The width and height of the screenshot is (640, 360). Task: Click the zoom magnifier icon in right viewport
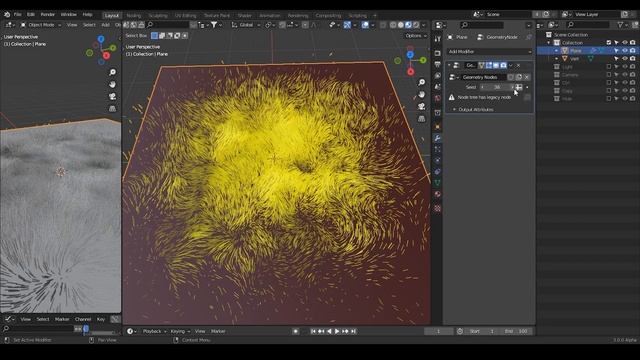tap(422, 82)
